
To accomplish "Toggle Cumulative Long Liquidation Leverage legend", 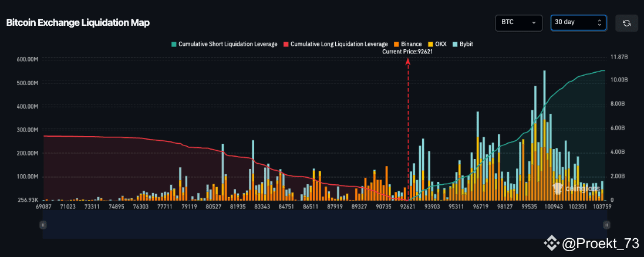I will [336, 44].
